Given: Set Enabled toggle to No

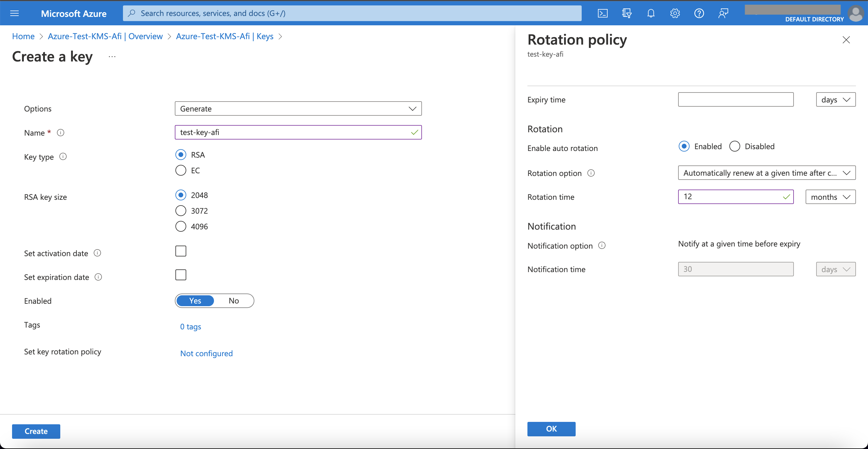Looking at the screenshot, I should pos(234,301).
